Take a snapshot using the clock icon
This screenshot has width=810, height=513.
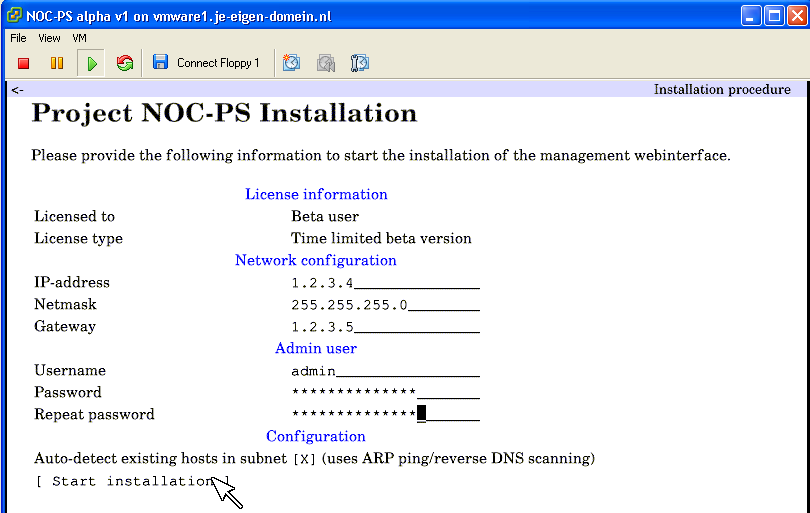291,63
